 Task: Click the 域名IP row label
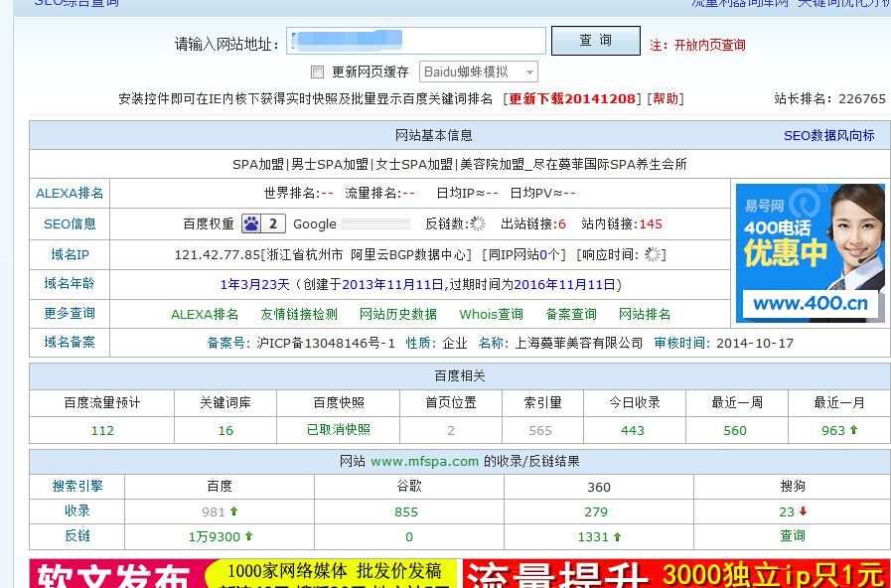(x=70, y=254)
